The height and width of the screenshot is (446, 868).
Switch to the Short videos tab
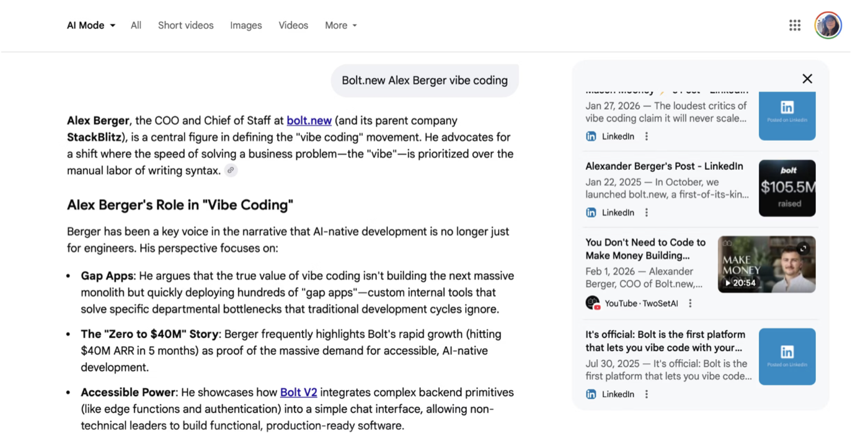(185, 25)
